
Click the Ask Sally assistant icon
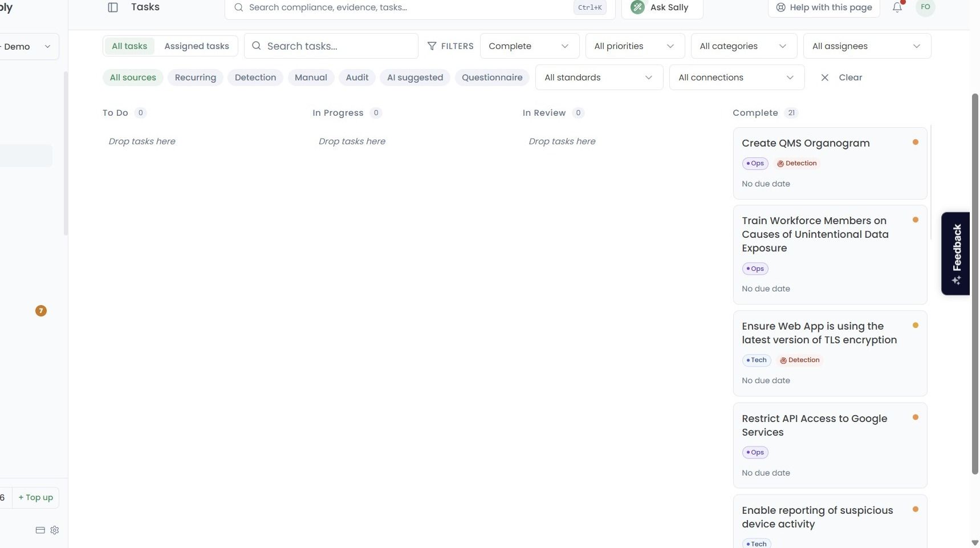(638, 7)
